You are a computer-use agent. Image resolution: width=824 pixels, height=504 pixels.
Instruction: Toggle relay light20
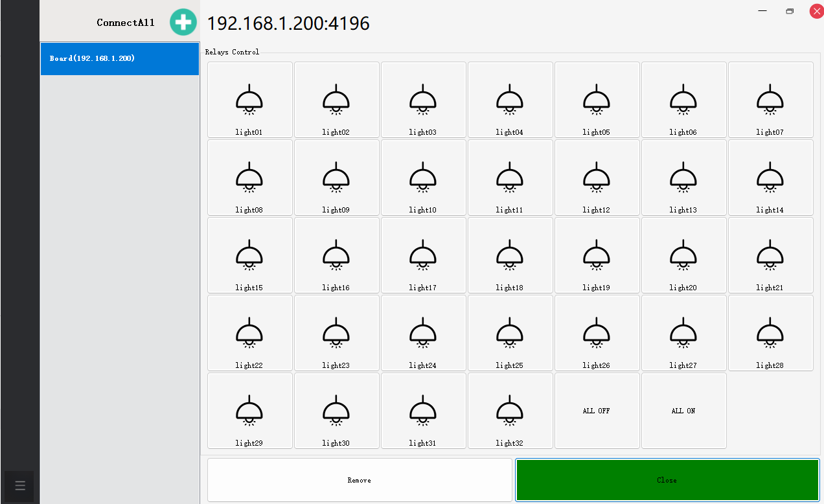[683, 255]
